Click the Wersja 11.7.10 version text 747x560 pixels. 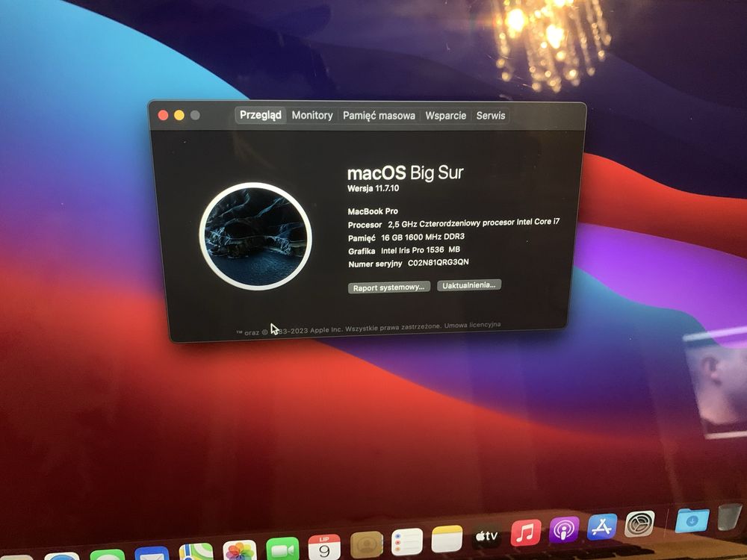tap(373, 189)
